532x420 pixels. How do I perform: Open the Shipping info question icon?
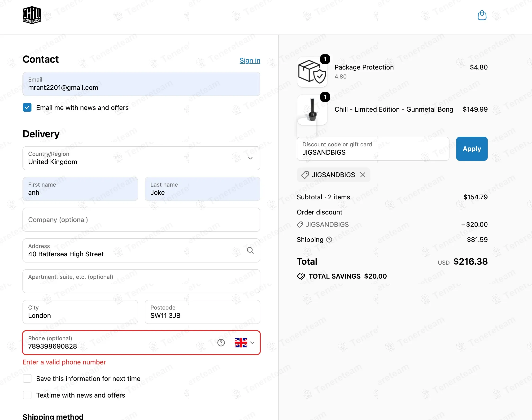[329, 240]
